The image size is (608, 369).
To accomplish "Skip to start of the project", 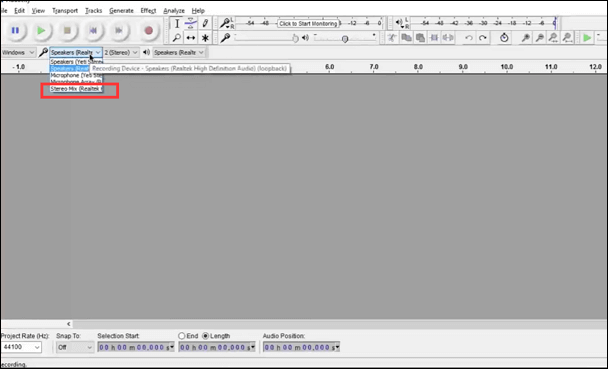I will [x=93, y=30].
